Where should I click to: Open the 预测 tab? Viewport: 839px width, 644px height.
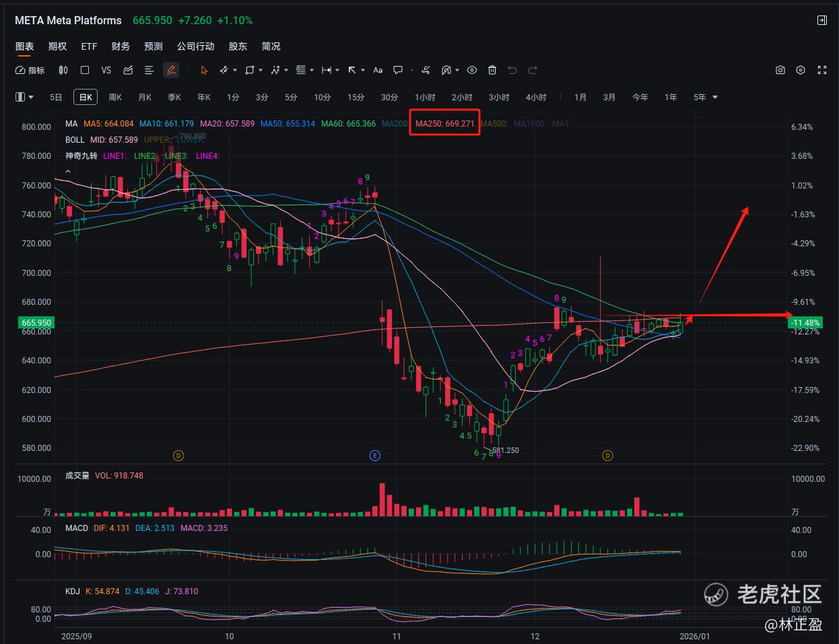[154, 46]
